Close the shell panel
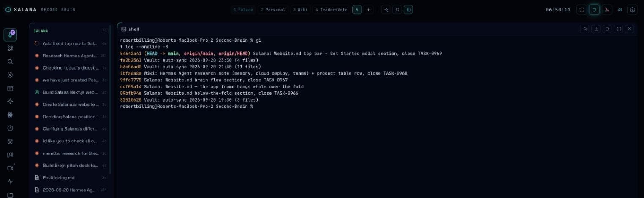The width and height of the screenshot is (644, 198). [630, 29]
